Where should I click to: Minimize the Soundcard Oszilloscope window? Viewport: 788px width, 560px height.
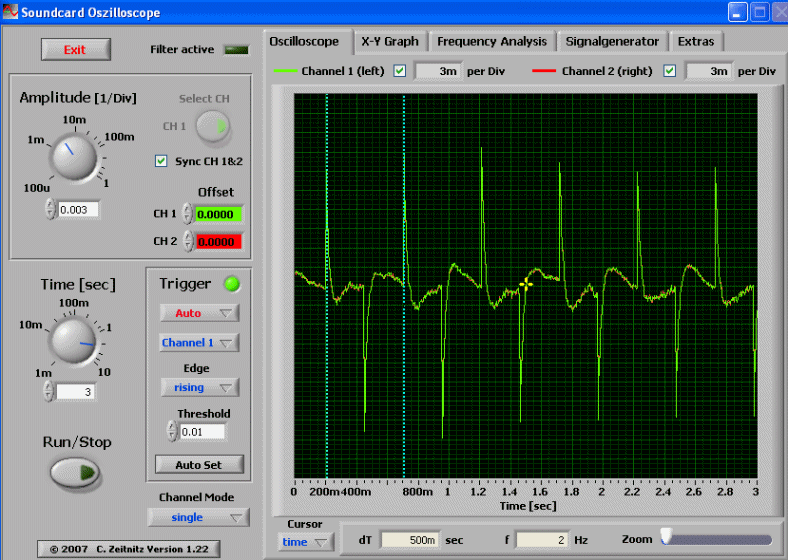pyautogui.click(x=738, y=12)
